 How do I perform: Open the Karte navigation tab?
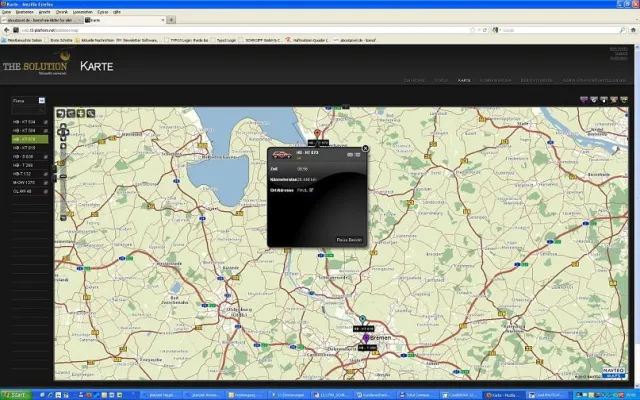pyautogui.click(x=463, y=79)
